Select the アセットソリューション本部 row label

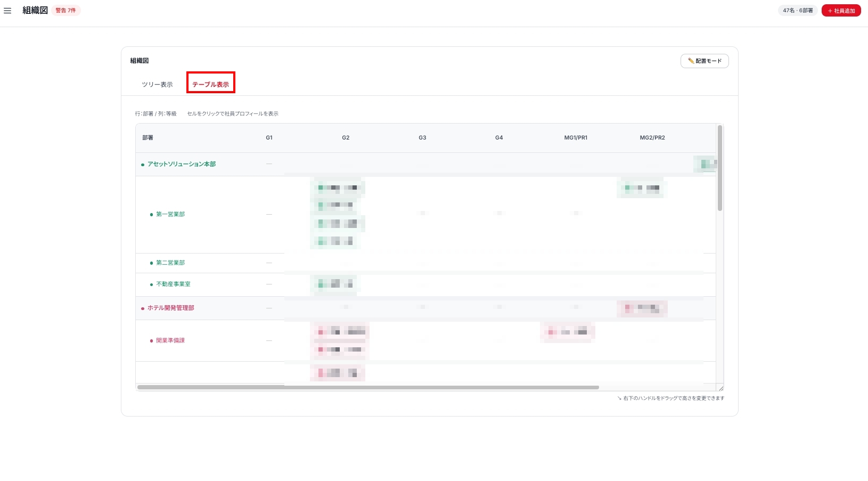(182, 164)
